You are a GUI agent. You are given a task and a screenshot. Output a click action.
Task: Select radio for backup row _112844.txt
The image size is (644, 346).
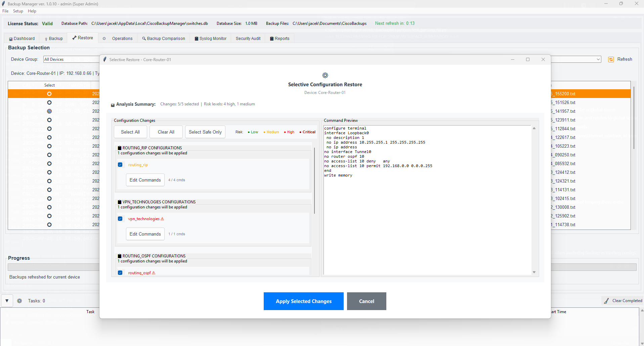[49, 129]
